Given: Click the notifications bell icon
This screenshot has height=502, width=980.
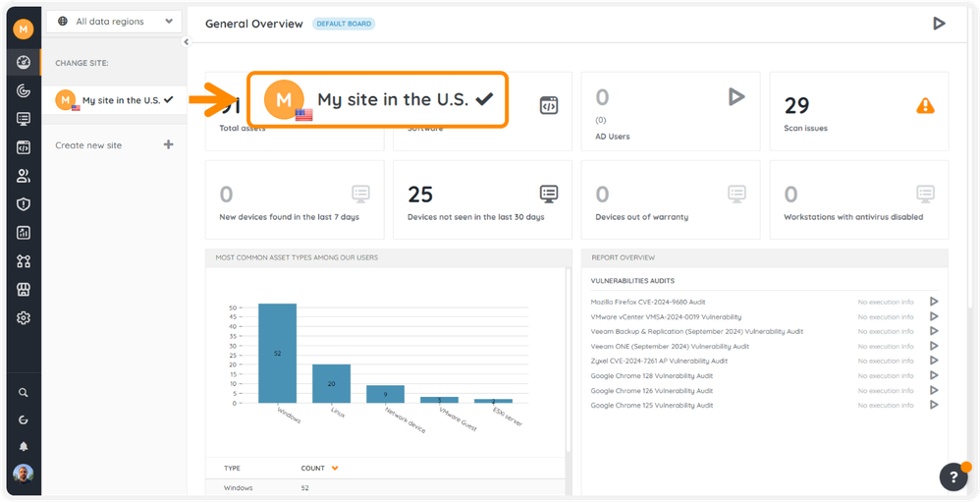Looking at the screenshot, I should click(x=24, y=446).
